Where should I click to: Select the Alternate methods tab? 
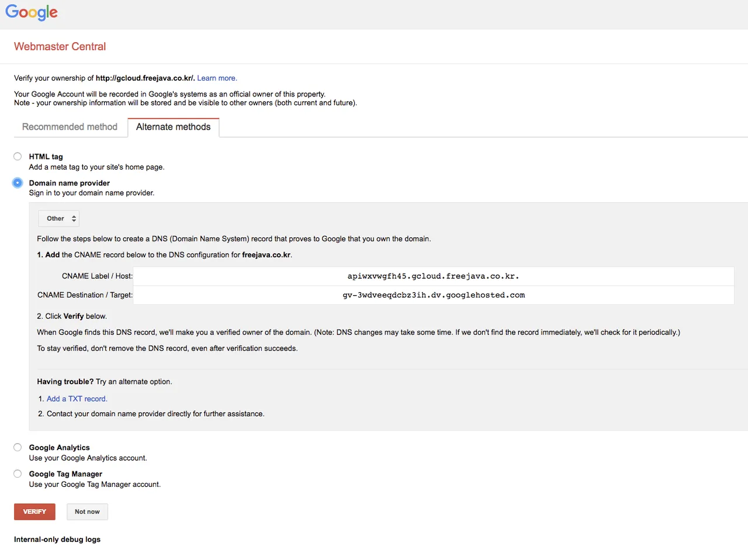(x=173, y=127)
